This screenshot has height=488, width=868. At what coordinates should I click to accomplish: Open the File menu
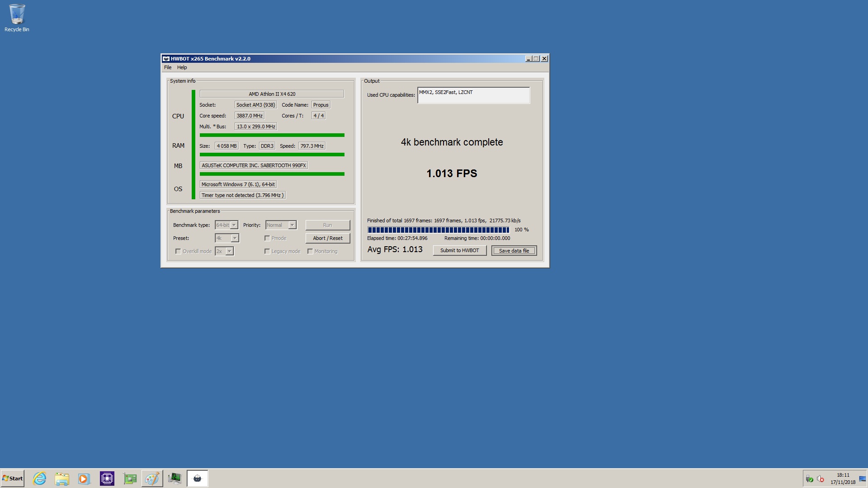click(168, 67)
